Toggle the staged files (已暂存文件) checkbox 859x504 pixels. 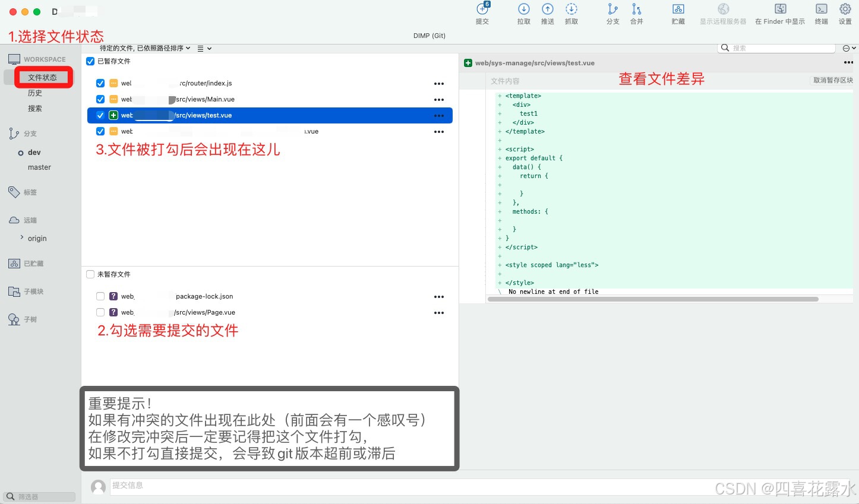tap(90, 61)
